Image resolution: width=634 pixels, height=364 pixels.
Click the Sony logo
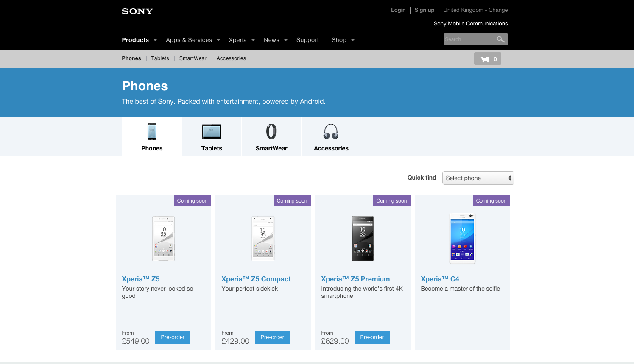(x=137, y=11)
